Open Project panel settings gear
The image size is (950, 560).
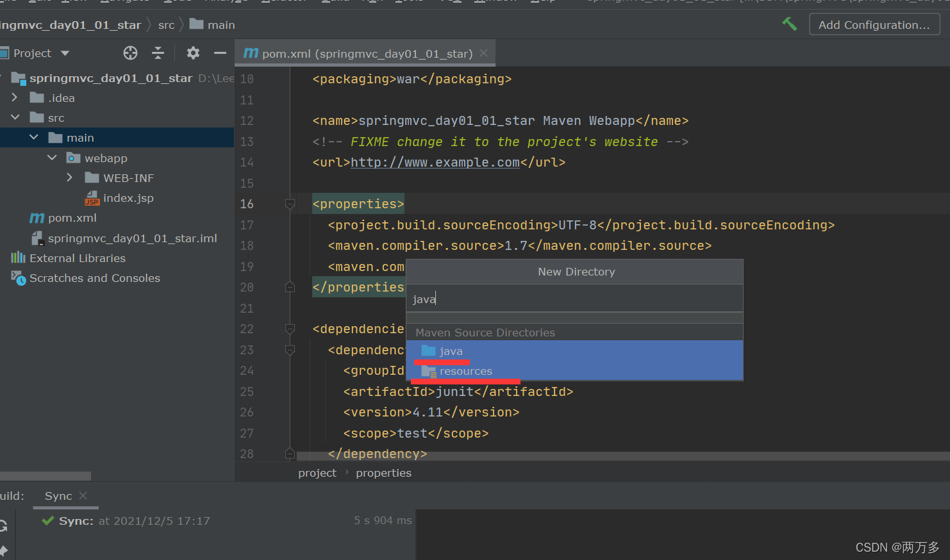(x=193, y=53)
